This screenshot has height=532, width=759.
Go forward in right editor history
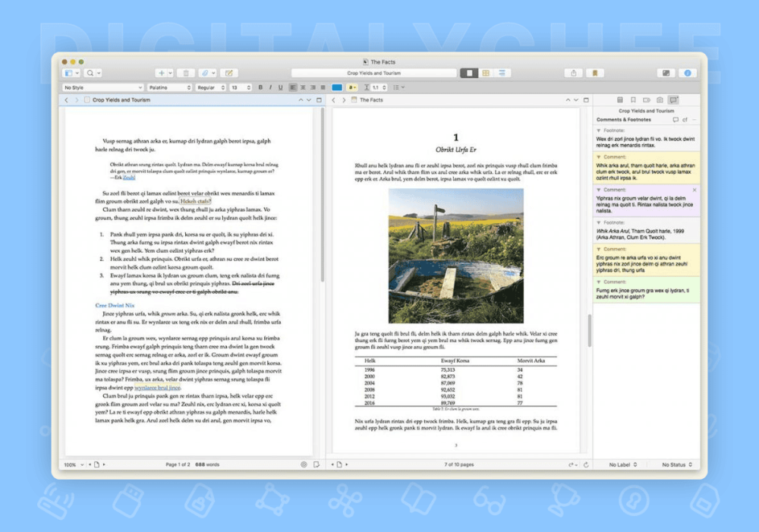pos(344,99)
